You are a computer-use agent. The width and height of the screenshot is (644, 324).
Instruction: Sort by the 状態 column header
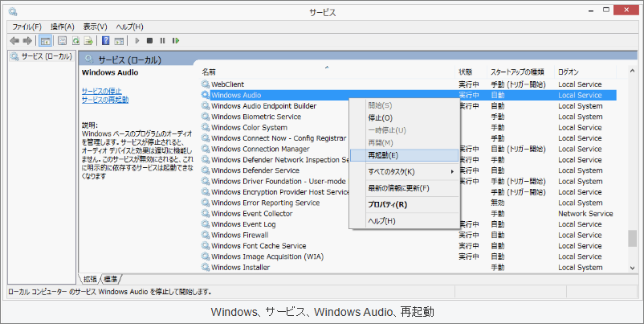tap(471, 72)
